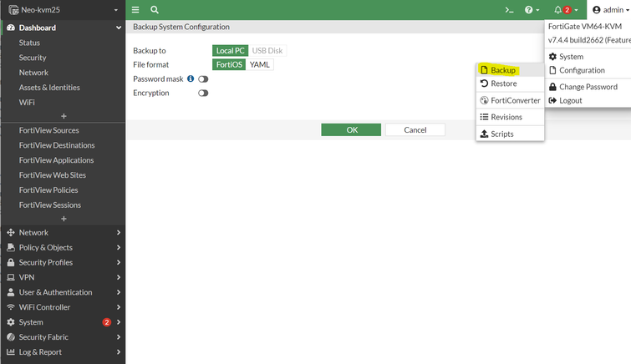This screenshot has width=631, height=364.
Task: Open Revisions menu entry
Action: [510, 117]
